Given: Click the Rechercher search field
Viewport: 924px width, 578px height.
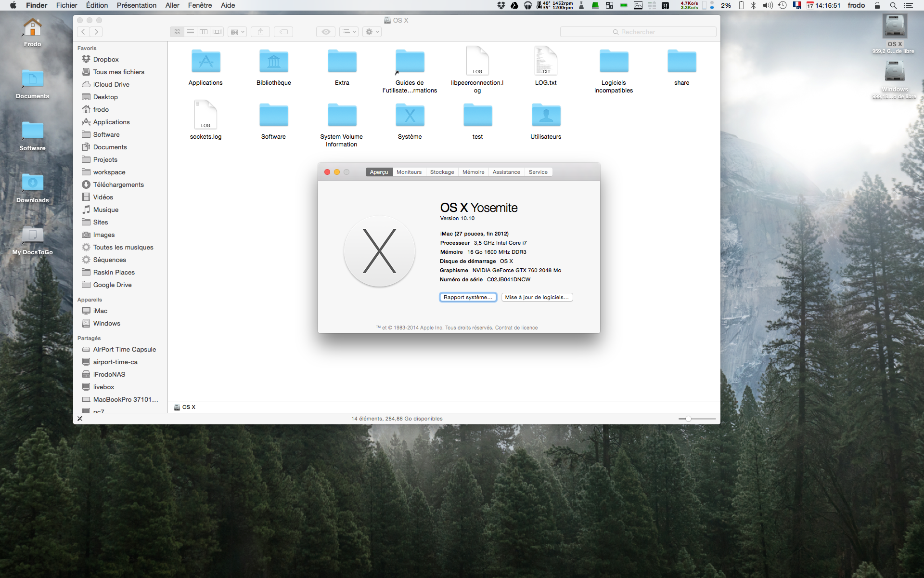Looking at the screenshot, I should click(638, 32).
